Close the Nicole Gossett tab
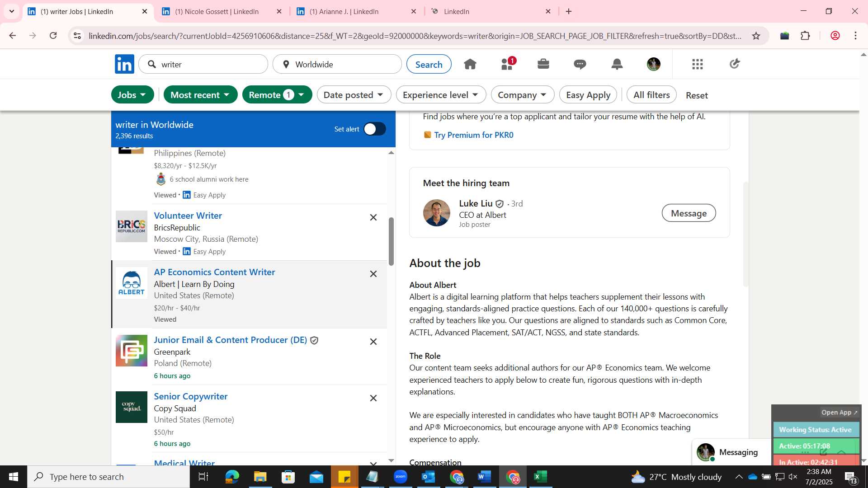868x488 pixels. (x=279, y=11)
